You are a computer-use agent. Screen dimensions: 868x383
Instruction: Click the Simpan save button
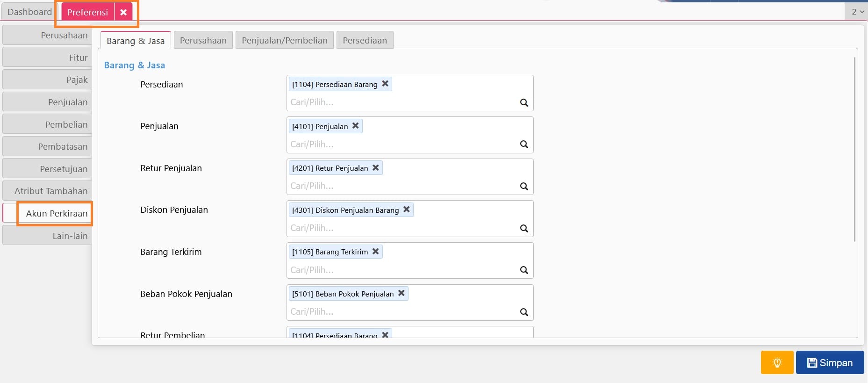[830, 363]
